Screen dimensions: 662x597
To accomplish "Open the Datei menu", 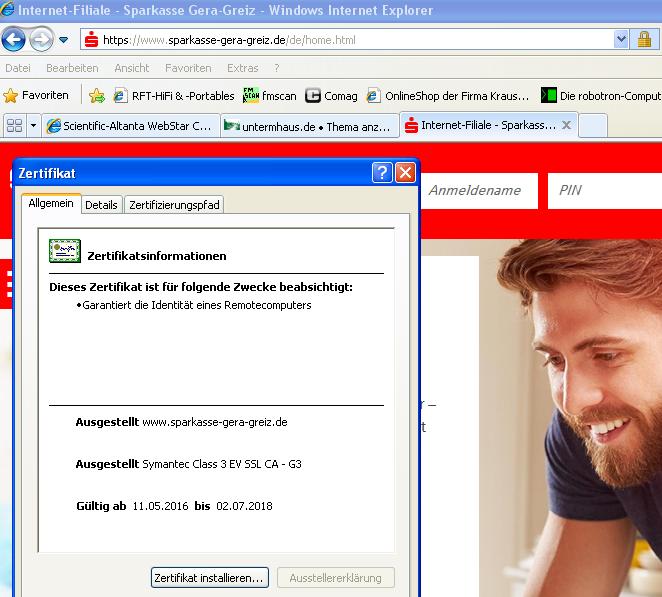I will [x=18, y=68].
